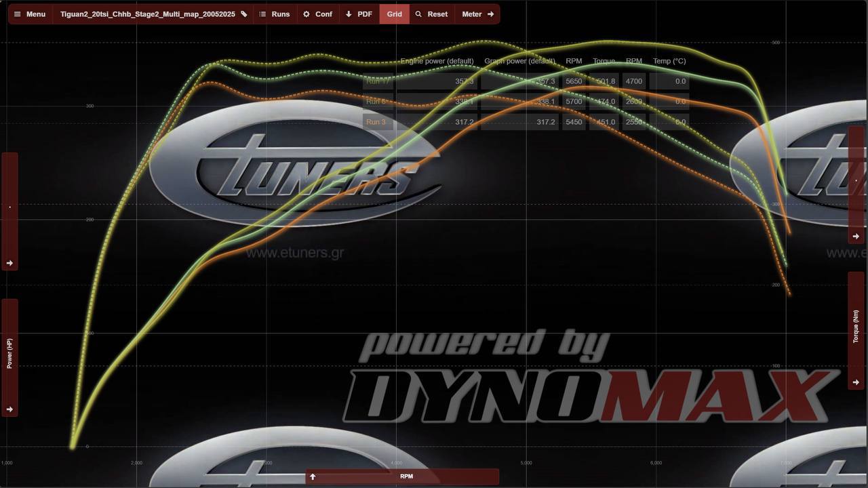Image resolution: width=868 pixels, height=488 pixels.
Task: Open the Runs list
Action: [274, 14]
